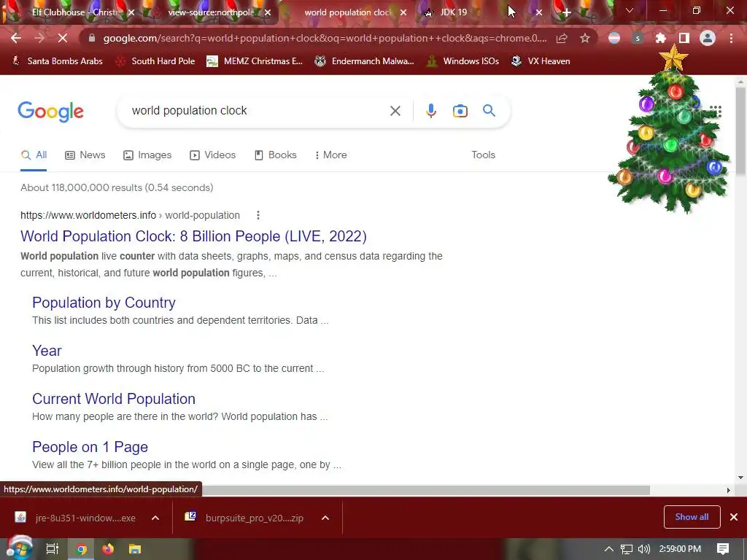Click the vertical scrollbar thumb
The height and width of the screenshot is (560, 747).
click(740, 131)
